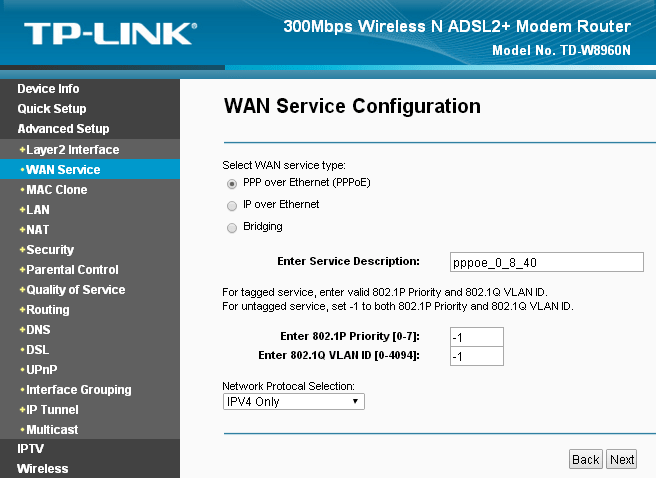Click the 802.1Q VLAN ID field
The image size is (656, 478).
477,356
